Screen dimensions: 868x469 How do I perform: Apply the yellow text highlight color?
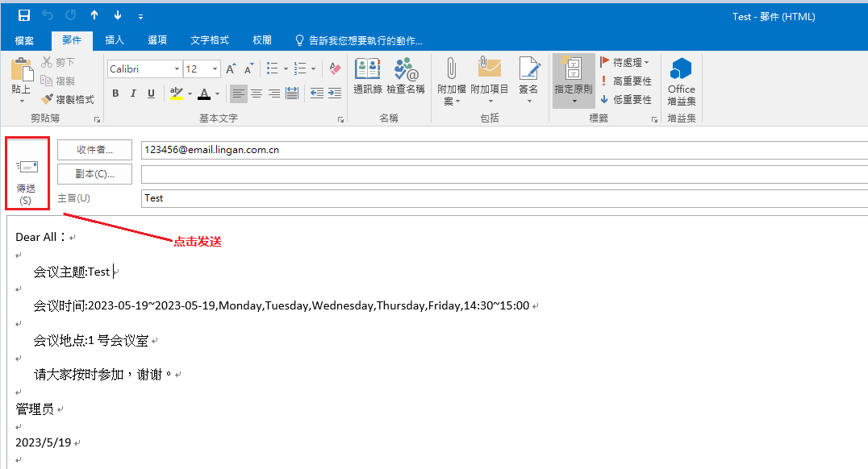point(177,93)
